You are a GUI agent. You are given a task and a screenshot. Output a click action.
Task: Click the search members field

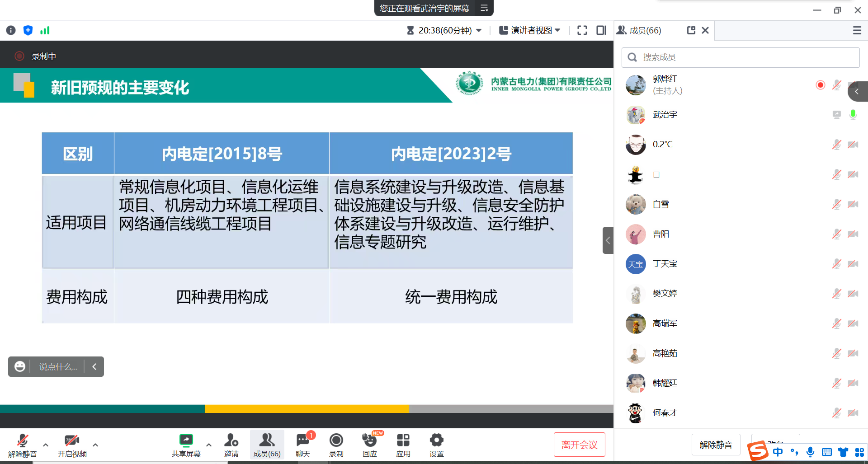tap(741, 57)
